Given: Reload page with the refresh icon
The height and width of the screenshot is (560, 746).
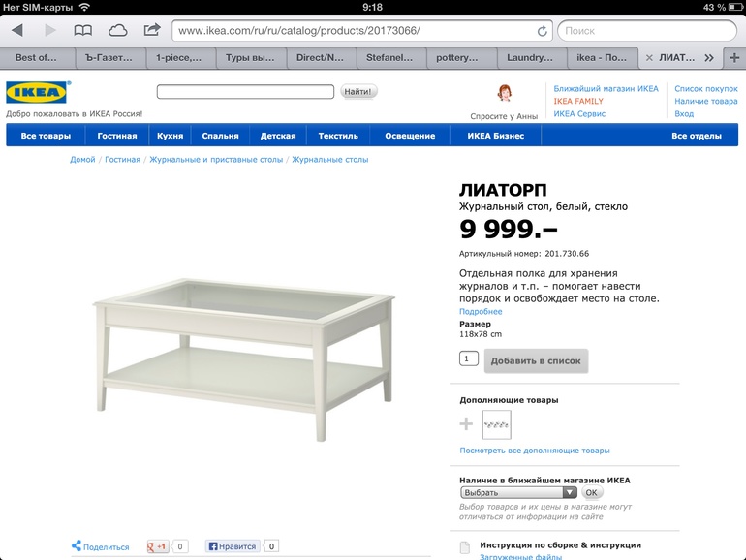Looking at the screenshot, I should 542,31.
